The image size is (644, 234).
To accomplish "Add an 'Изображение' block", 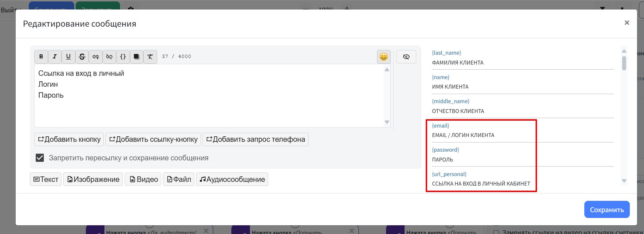I will 93,179.
